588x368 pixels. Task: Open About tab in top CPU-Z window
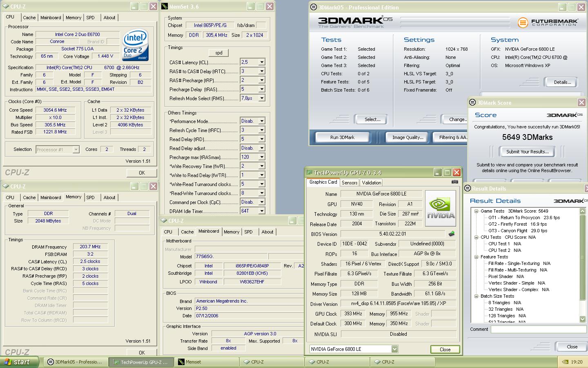click(109, 18)
